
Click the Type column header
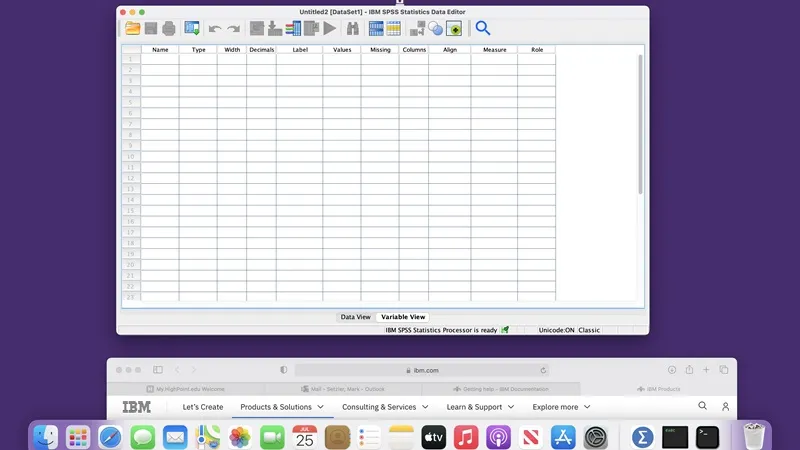pos(198,49)
